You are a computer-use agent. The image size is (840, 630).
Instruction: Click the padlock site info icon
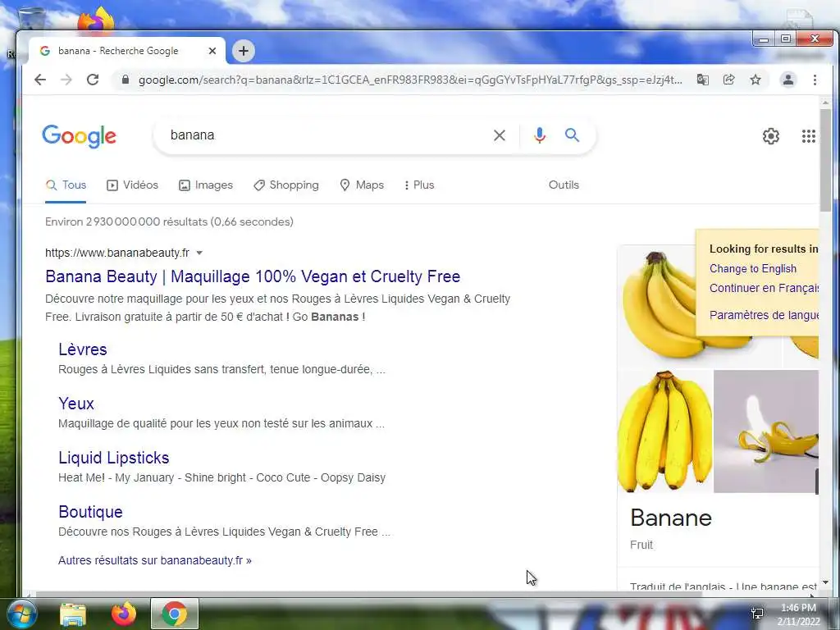click(x=126, y=80)
